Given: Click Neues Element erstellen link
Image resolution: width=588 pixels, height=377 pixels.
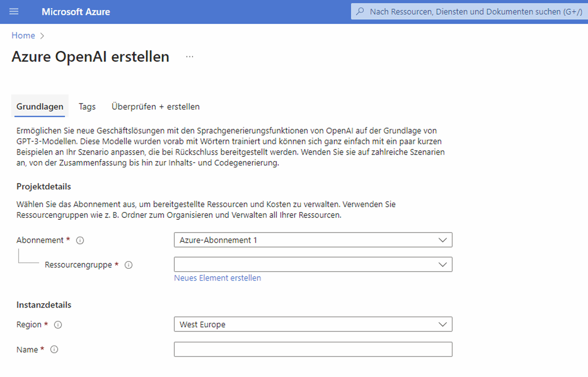Looking at the screenshot, I should click(218, 278).
